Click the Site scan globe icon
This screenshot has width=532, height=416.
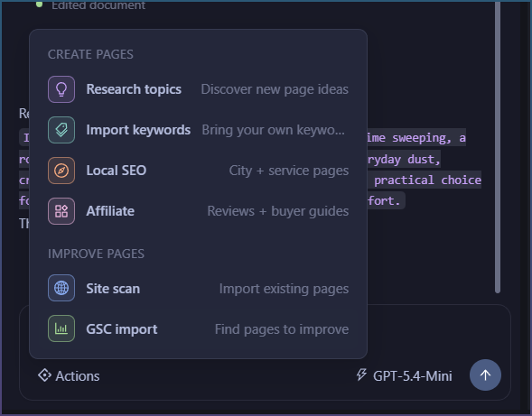[x=61, y=288]
